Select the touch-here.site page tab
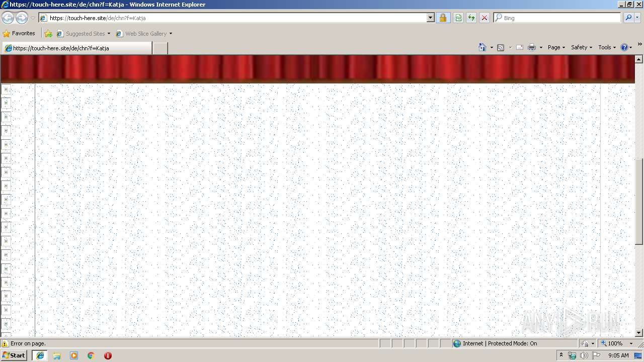Image resolution: width=644 pixels, height=362 pixels. pos(76,48)
